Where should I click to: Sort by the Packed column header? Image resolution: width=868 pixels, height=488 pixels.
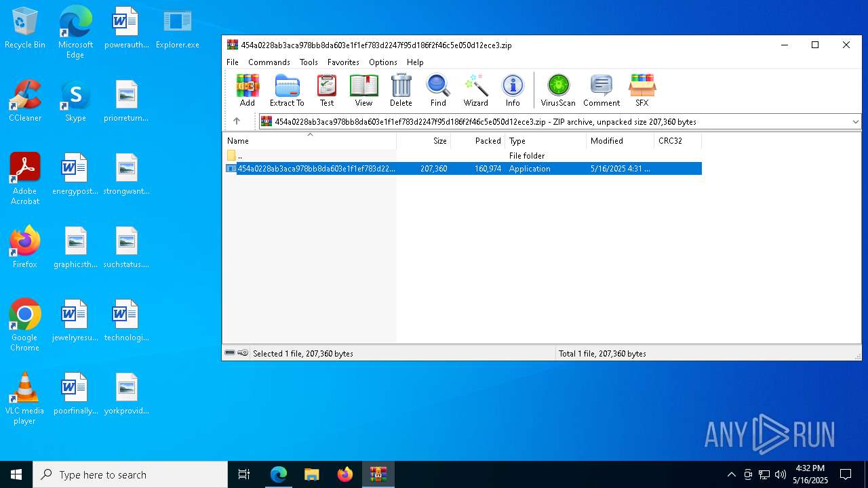click(478, 141)
